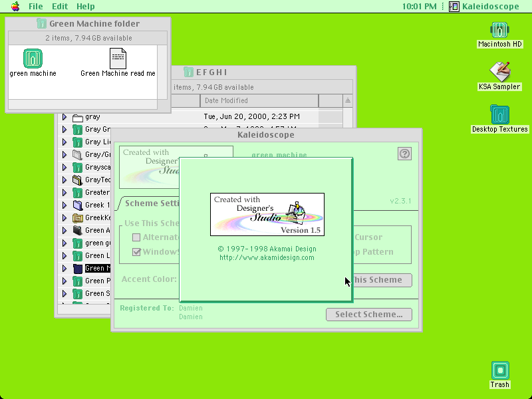Image resolution: width=532 pixels, height=399 pixels.
Task: Expand the Gray Gr row disclosure triangle
Action: tap(64, 130)
